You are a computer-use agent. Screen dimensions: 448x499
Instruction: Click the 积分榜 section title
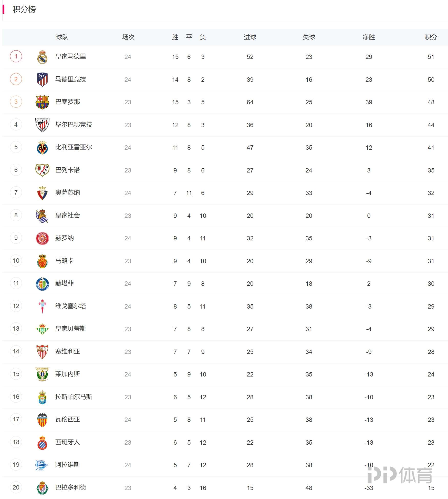[x=24, y=9]
